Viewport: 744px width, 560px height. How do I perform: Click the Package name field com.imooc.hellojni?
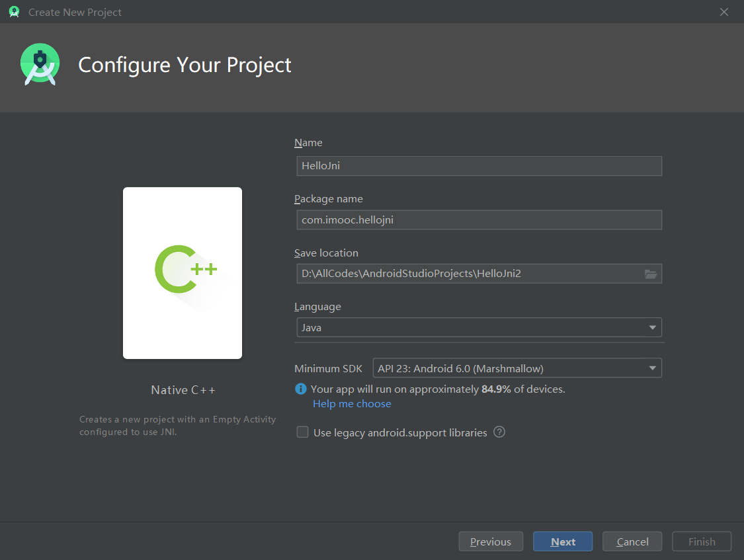(x=479, y=220)
